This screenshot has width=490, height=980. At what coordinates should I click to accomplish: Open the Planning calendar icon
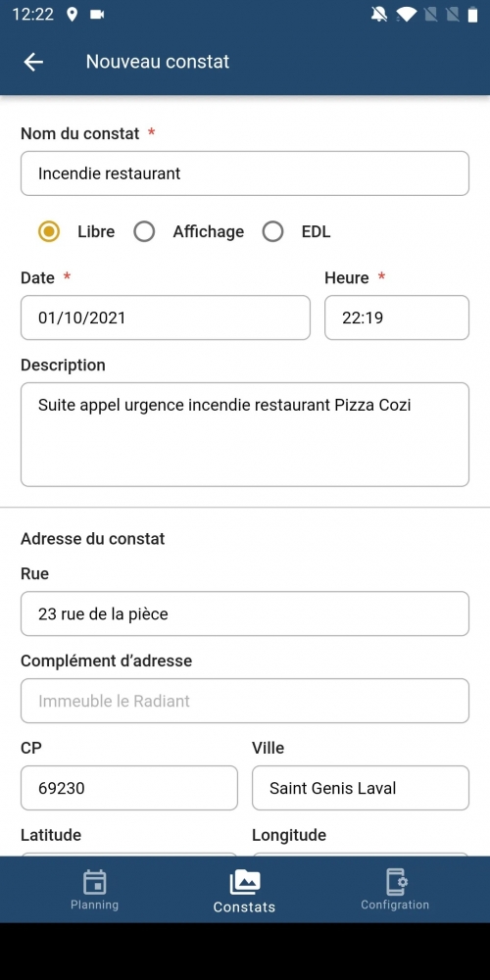click(x=94, y=882)
